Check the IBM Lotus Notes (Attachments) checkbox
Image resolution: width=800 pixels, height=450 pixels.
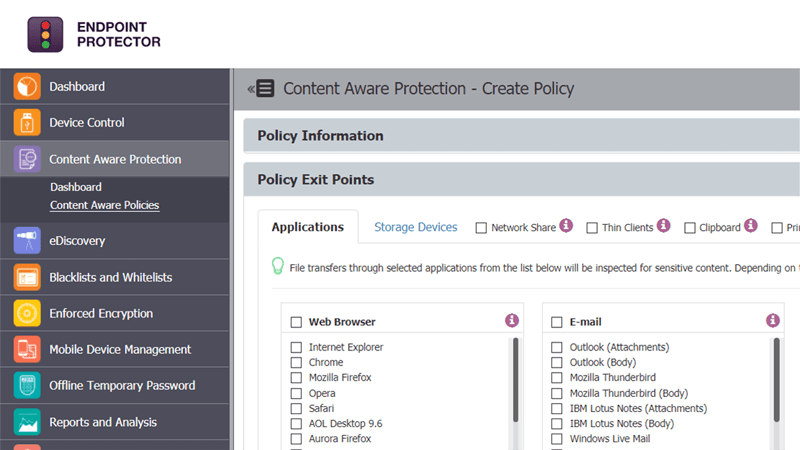click(557, 409)
